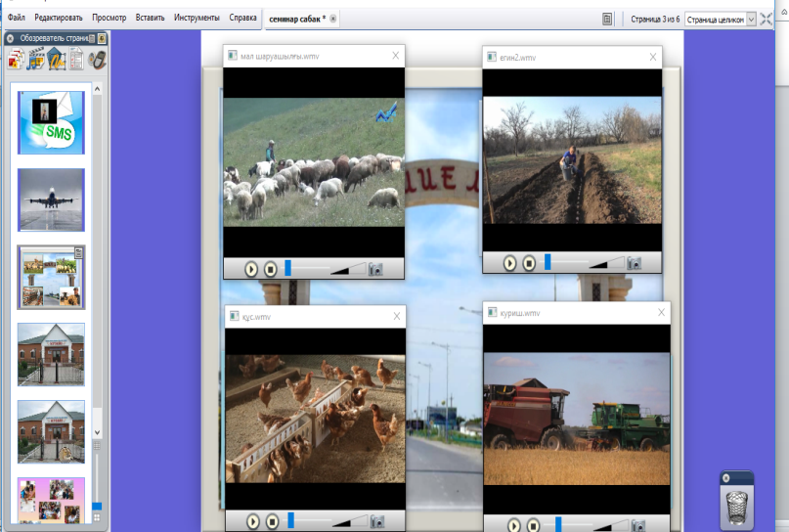The image size is (789, 532).
Task: Play the егин2.wmv video
Action: 509,263
